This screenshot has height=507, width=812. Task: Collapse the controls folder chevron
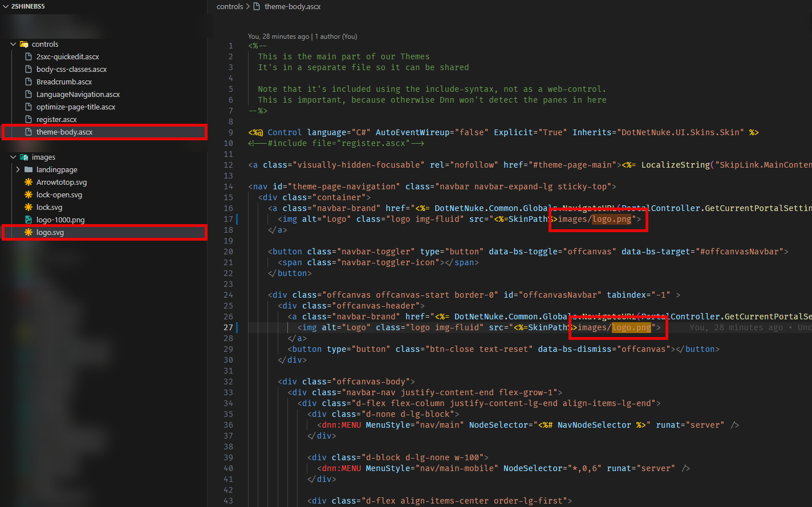pos(13,44)
